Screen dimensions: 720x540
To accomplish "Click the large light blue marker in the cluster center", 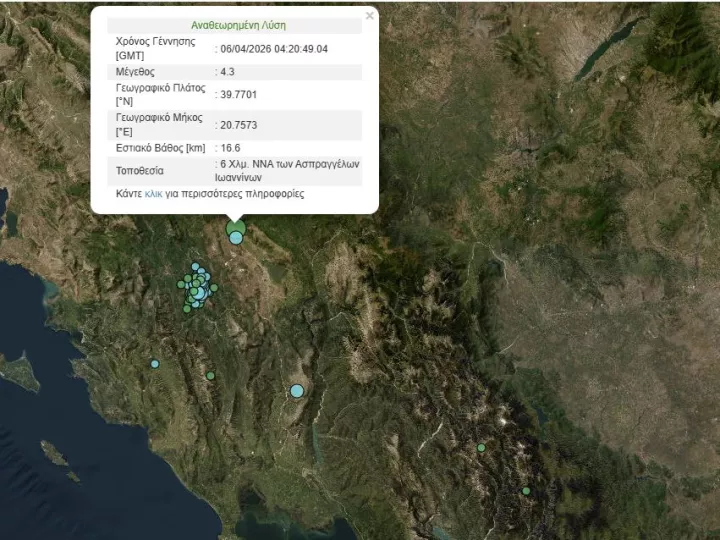I will click(198, 291).
